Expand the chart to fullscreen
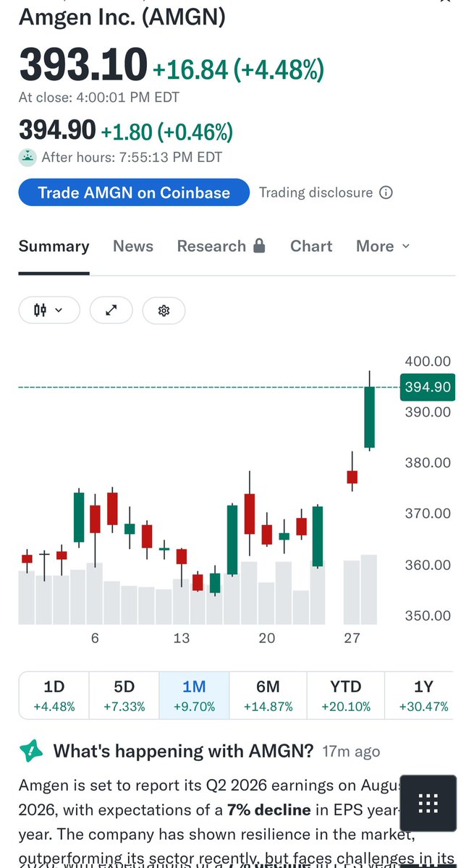474x868 pixels. [111, 310]
